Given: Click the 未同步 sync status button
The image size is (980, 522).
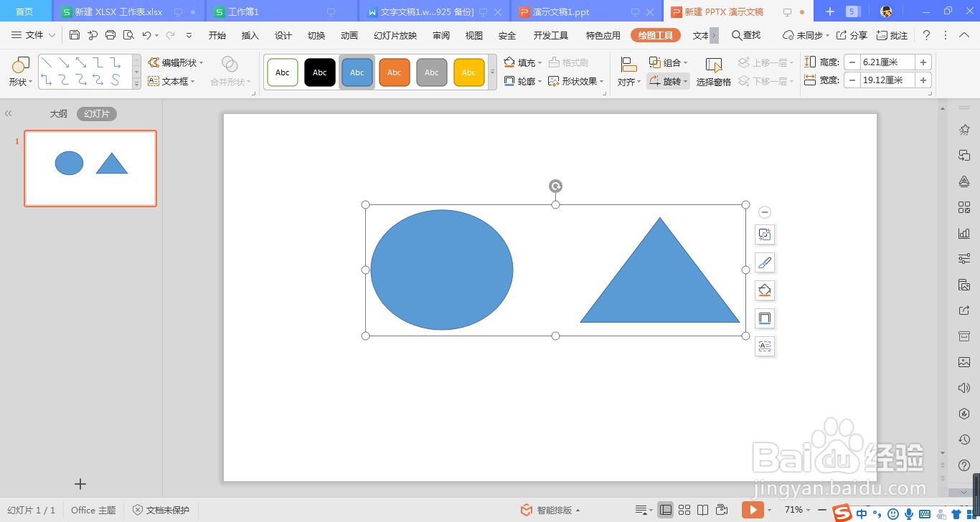Looking at the screenshot, I should point(806,35).
